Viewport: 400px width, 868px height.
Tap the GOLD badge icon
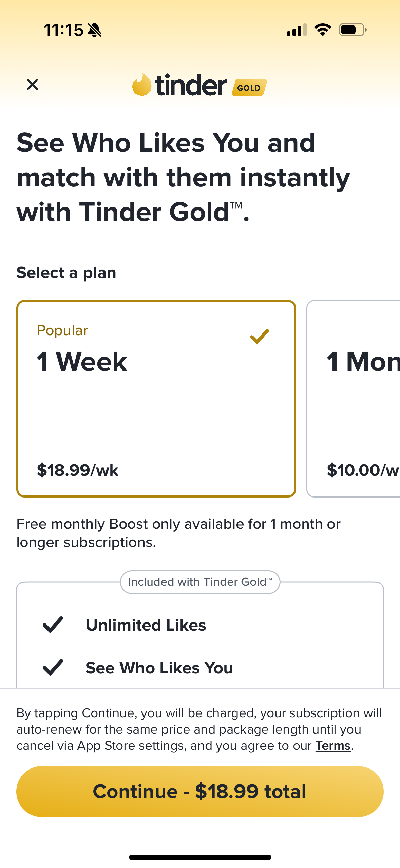click(249, 88)
